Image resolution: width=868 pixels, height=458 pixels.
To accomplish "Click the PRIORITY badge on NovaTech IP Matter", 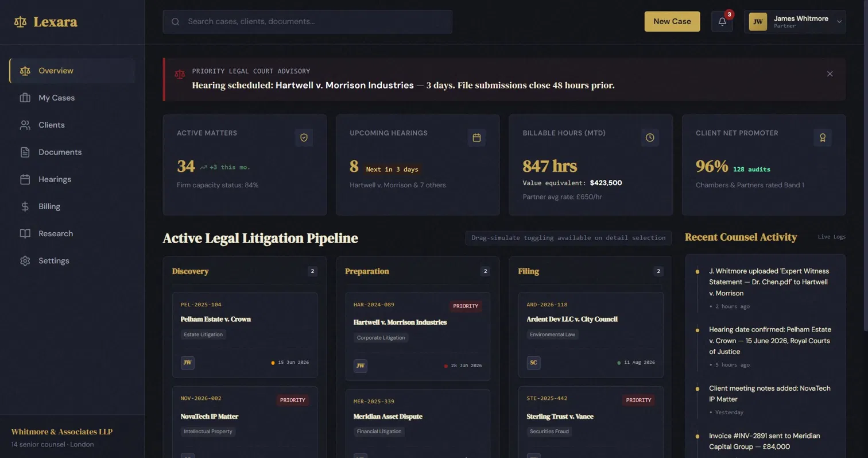I will (x=293, y=400).
